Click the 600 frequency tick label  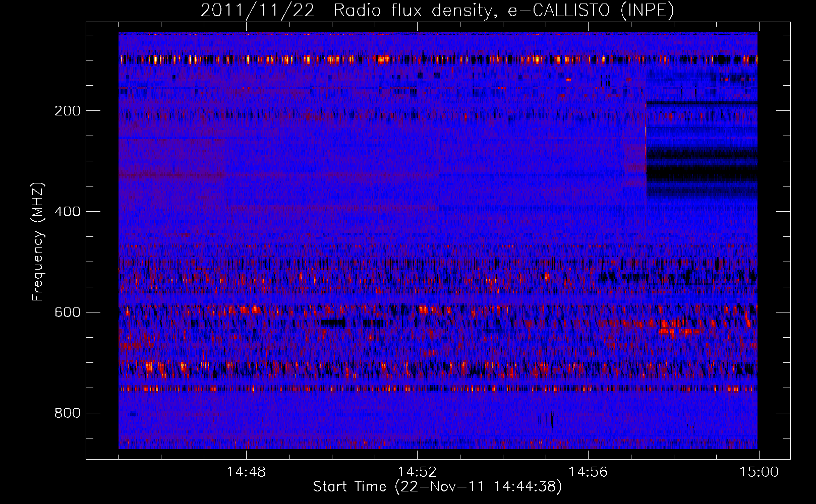pyautogui.click(x=68, y=312)
